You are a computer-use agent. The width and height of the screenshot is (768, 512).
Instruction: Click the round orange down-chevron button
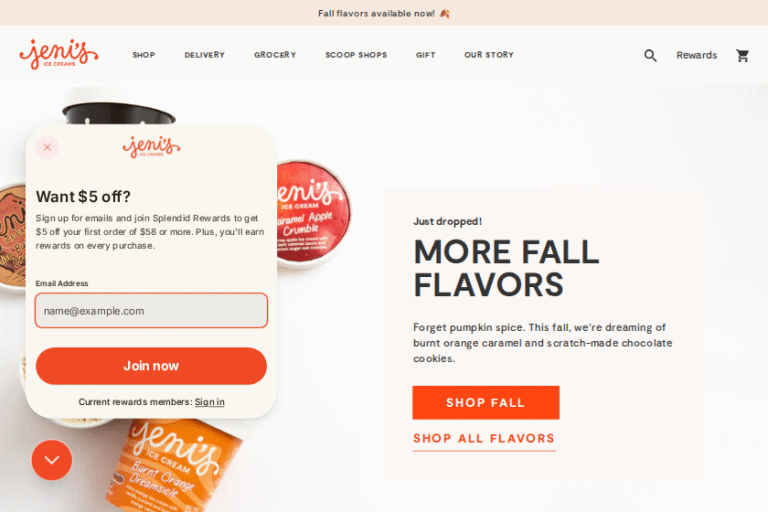coord(52,460)
